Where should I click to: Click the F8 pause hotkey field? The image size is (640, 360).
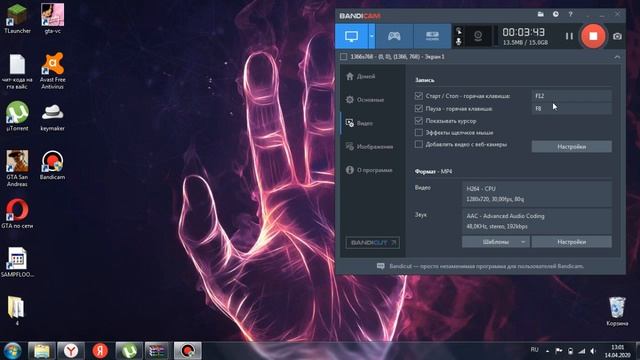571,109
